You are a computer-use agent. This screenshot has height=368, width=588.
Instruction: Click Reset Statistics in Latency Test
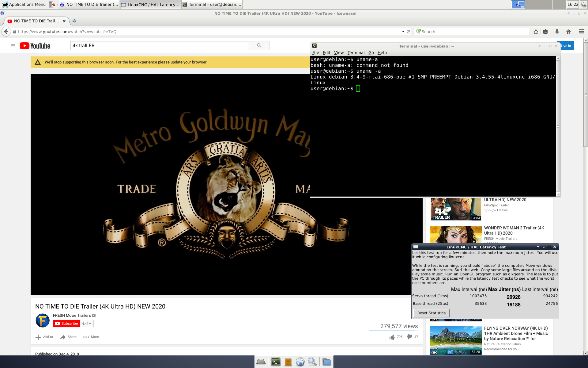431,313
